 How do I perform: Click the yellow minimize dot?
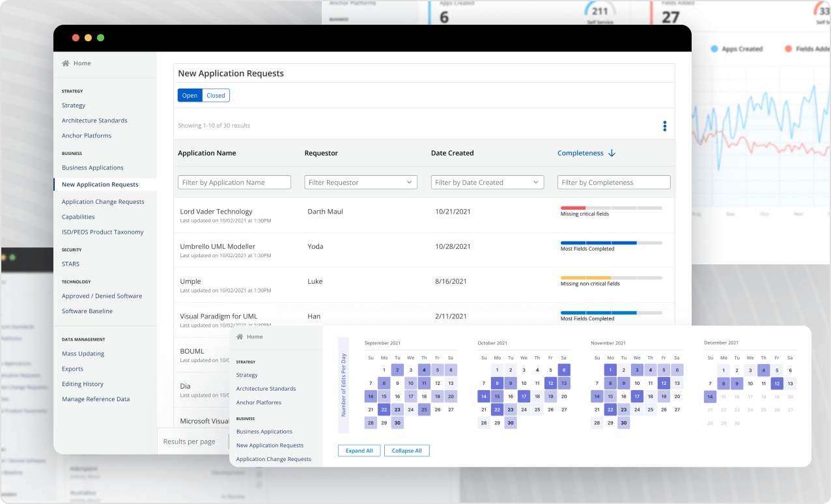click(88, 38)
